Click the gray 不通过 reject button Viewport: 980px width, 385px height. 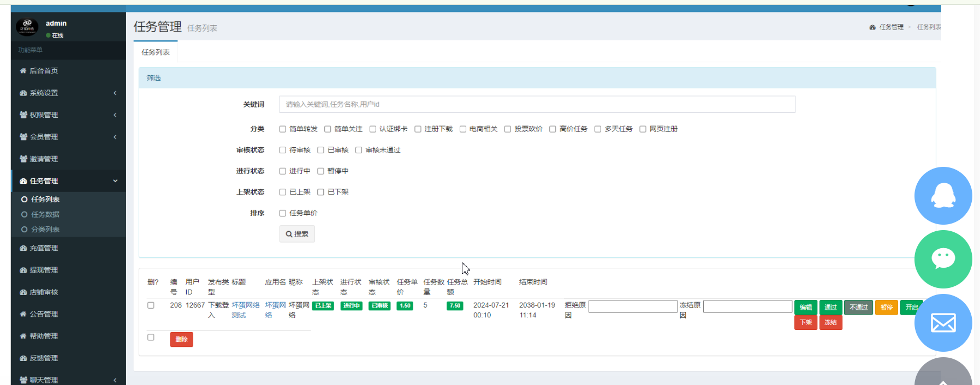[858, 308]
